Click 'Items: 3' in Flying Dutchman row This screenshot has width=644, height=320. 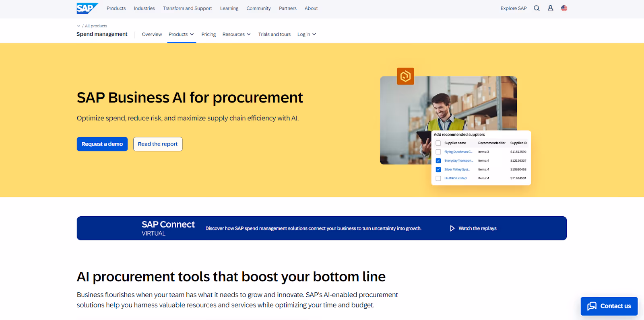click(x=483, y=152)
